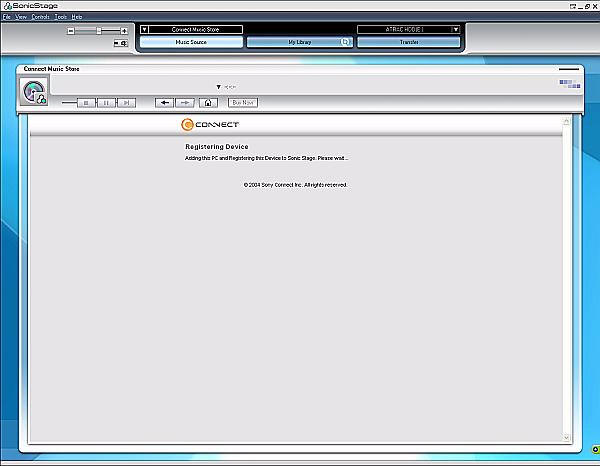Image resolution: width=600 pixels, height=466 pixels.
Task: Open the ATRAC HDD device dropdown
Action: (455, 30)
